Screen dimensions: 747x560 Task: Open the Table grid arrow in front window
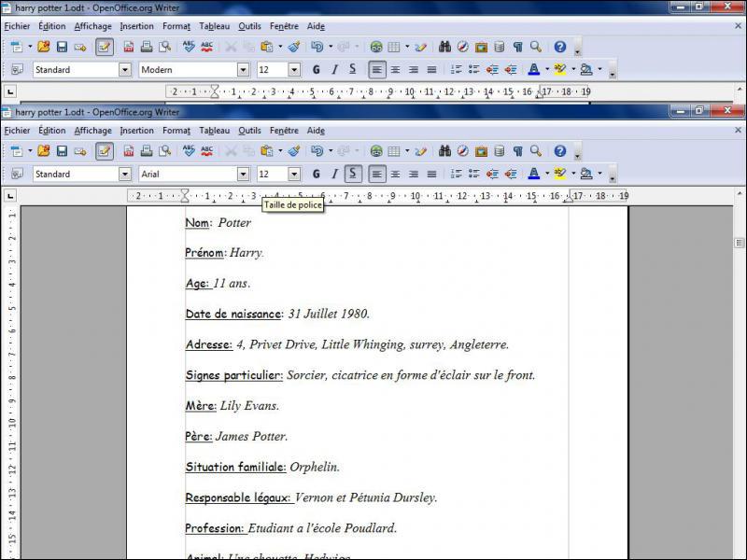pos(407,151)
